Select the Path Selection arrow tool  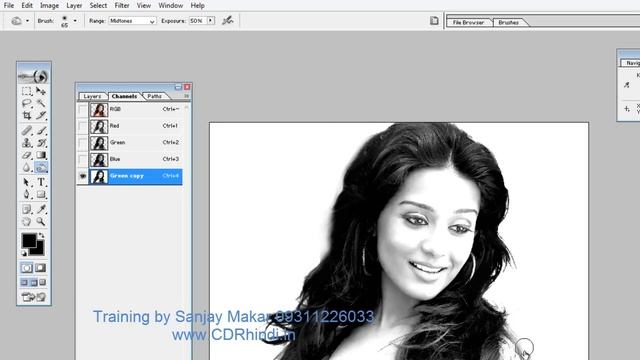(27, 182)
